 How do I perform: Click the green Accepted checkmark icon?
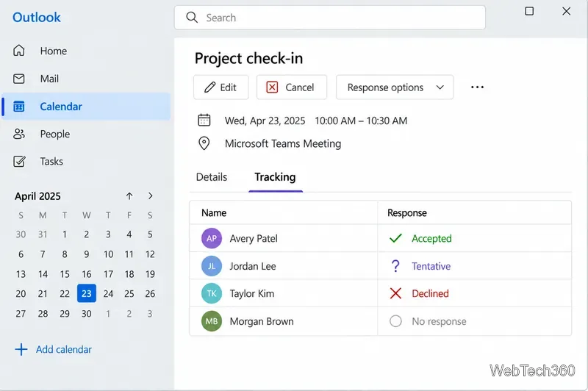click(395, 238)
